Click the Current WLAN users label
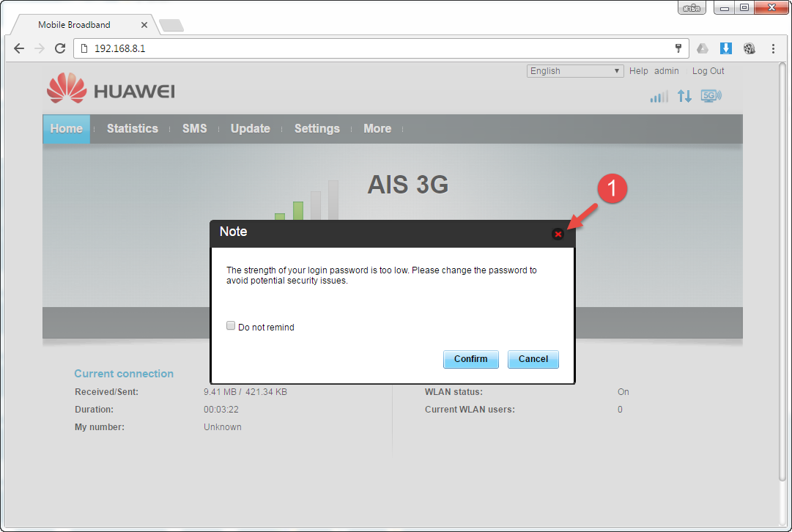This screenshot has width=792, height=532. point(470,410)
